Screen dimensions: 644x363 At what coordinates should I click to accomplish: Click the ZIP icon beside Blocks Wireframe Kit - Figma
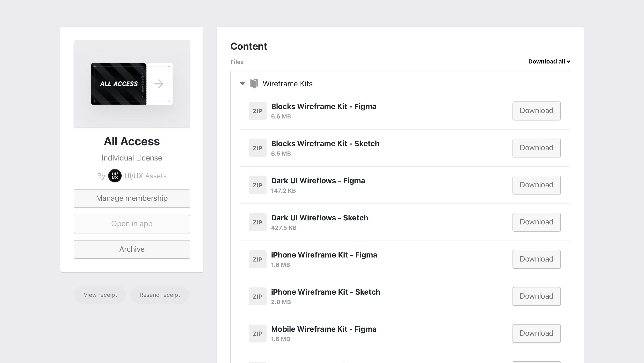257,111
